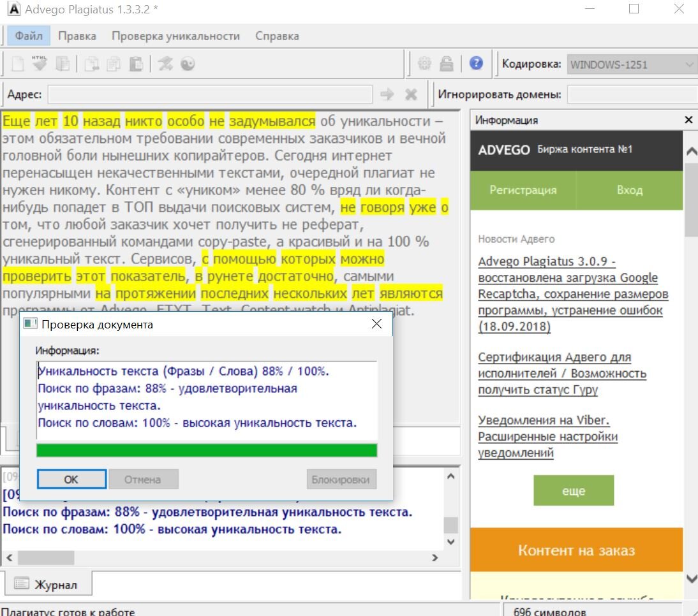Open the Проверка уникальности menu
Screen dimensions: 698x616
point(175,36)
